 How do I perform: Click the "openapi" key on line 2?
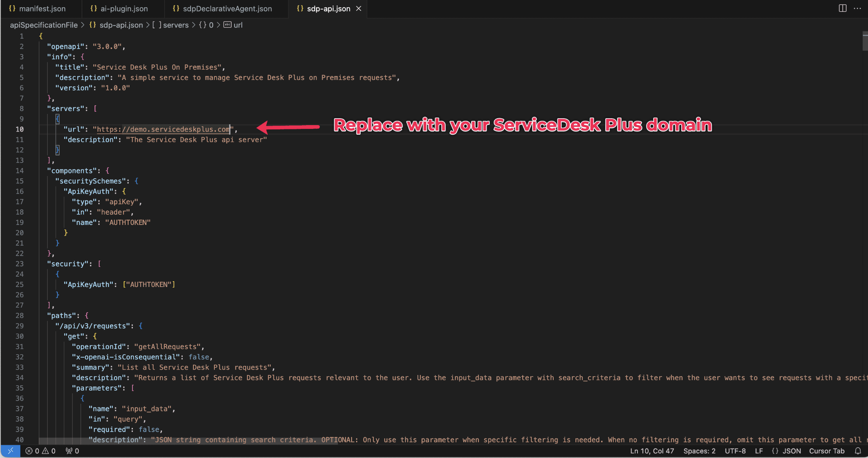[x=65, y=46]
